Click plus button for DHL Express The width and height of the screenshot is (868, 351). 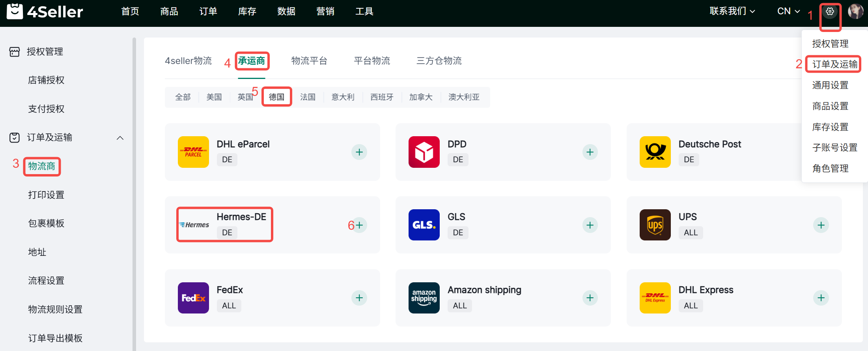(x=821, y=298)
